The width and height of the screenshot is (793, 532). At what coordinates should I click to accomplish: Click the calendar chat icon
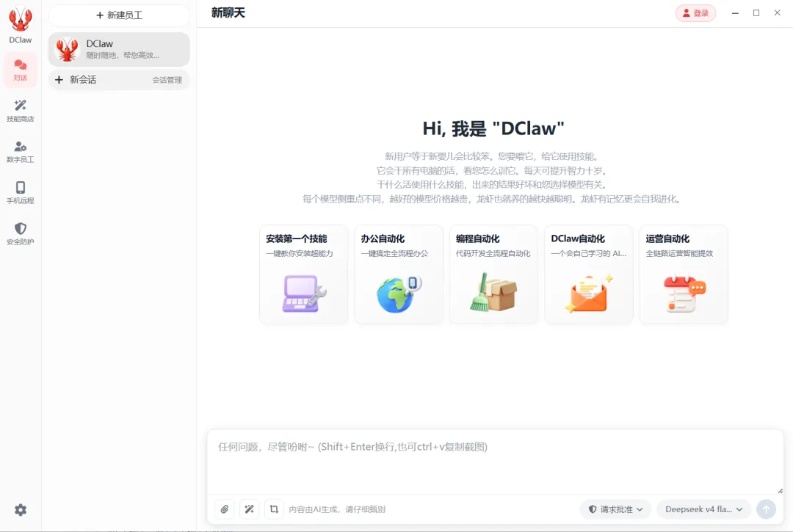tap(684, 294)
